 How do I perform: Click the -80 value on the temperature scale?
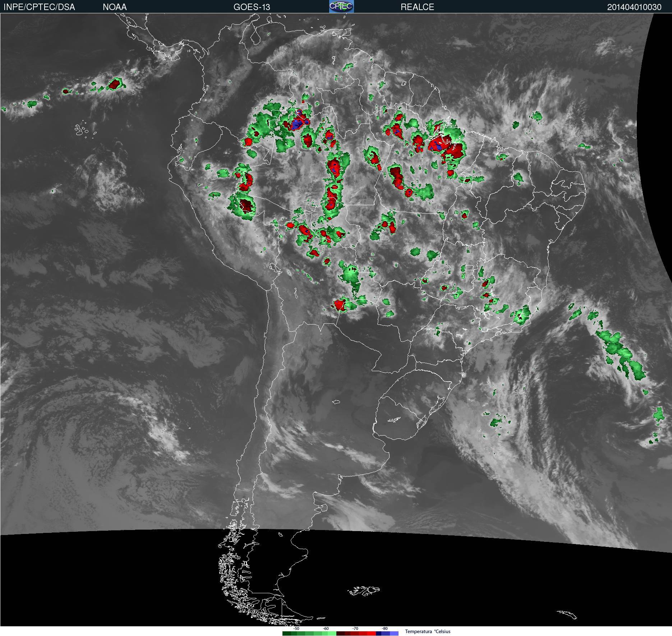tap(385, 629)
